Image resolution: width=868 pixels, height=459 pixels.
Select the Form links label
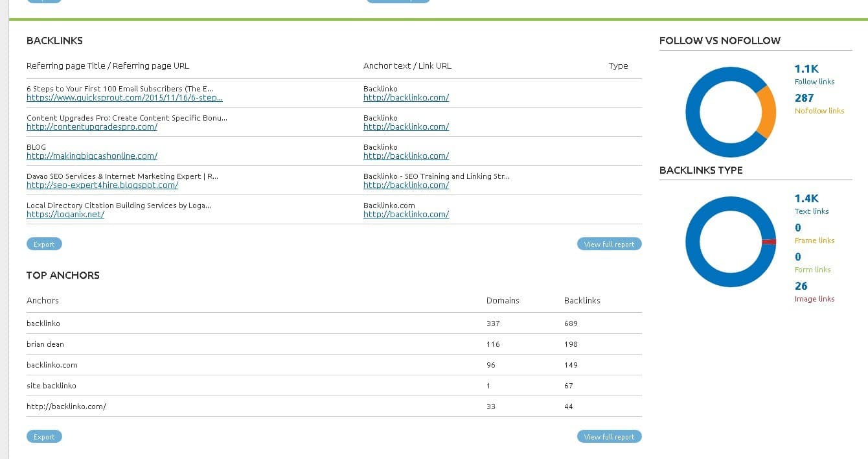(x=812, y=270)
